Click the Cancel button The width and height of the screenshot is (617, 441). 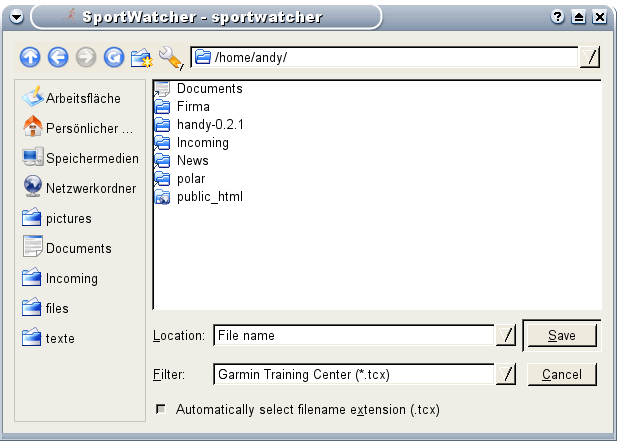pyautogui.click(x=562, y=374)
